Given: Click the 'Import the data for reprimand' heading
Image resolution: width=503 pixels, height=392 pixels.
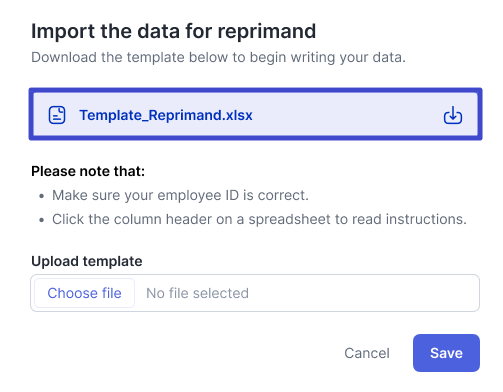Looking at the screenshot, I should click(x=173, y=31).
